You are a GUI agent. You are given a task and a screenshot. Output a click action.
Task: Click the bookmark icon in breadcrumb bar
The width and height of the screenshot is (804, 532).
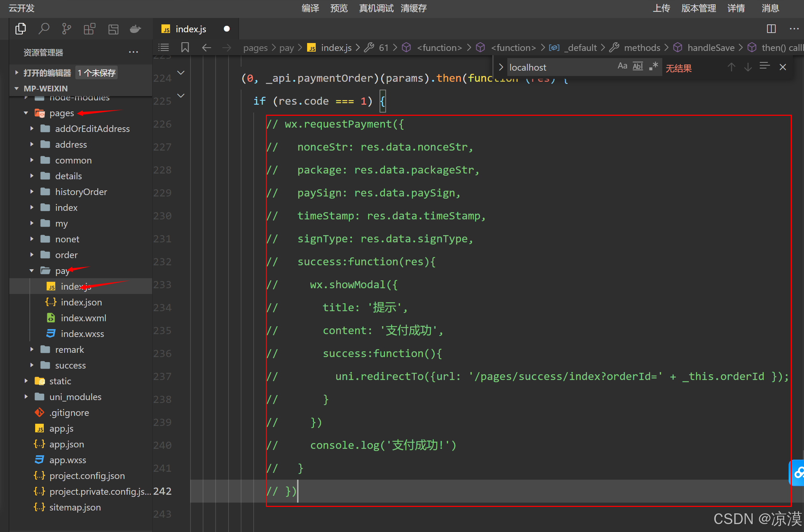tap(185, 47)
